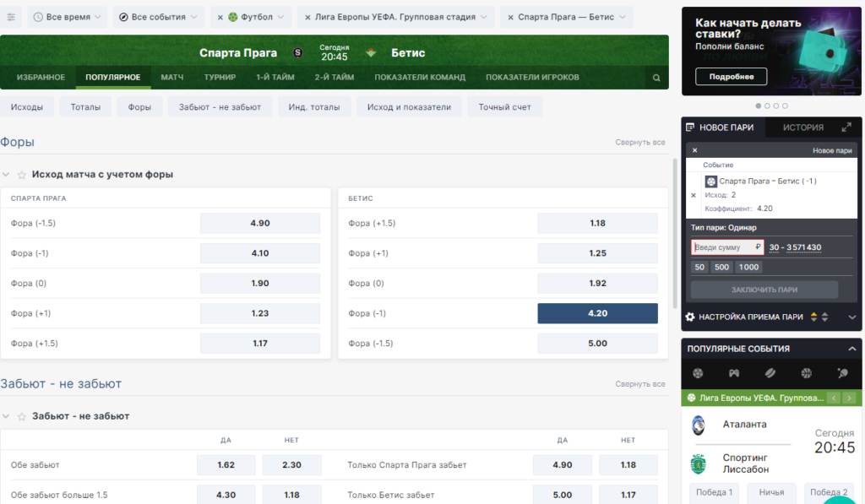Click the Sparta Praha team logo
The height and width of the screenshot is (504, 865).
tap(298, 52)
